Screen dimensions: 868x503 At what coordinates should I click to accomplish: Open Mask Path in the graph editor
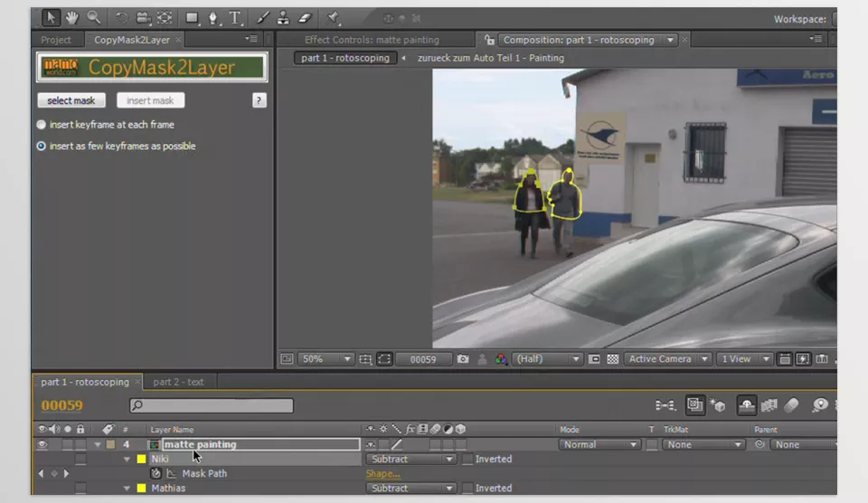tap(172, 474)
